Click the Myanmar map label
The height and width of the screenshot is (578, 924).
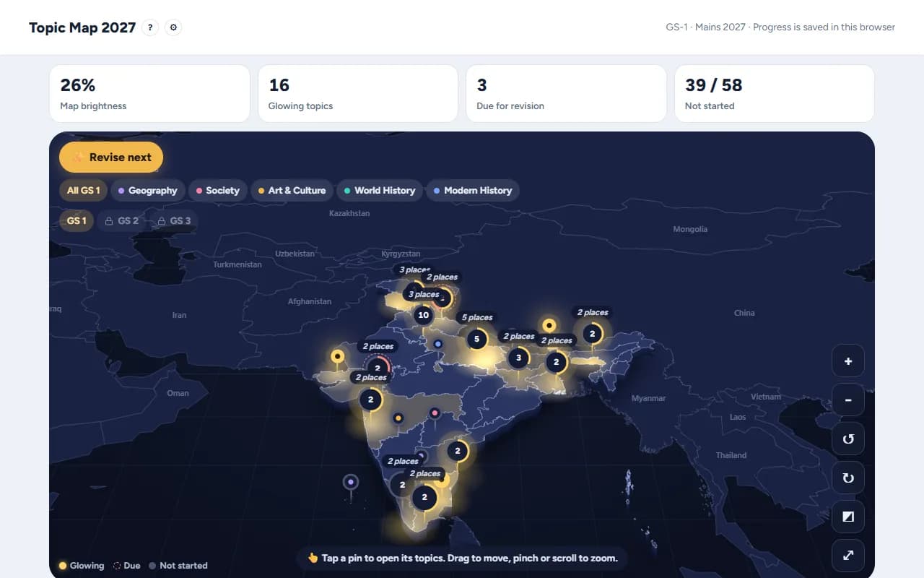(649, 398)
